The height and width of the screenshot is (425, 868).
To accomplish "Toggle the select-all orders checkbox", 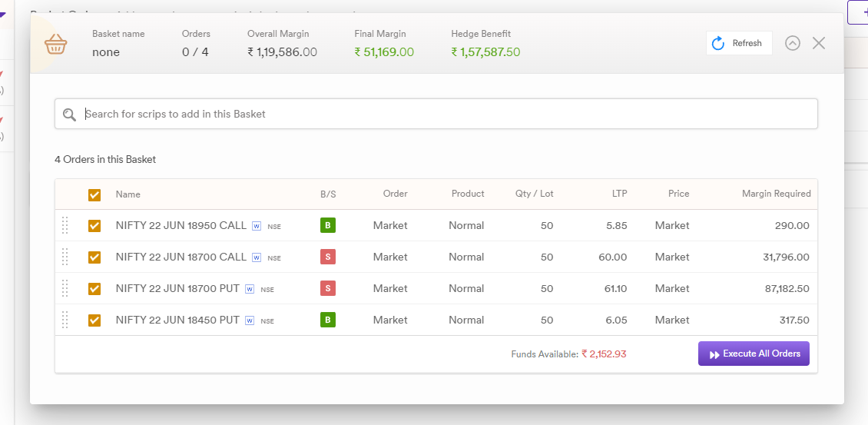I will 94,194.
